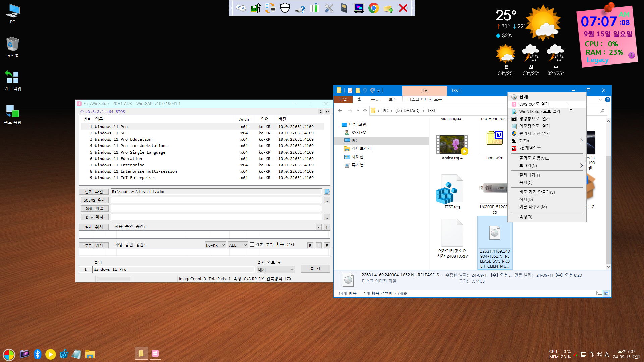Click the Explorer back arrow
This screenshot has height=362, width=644.
point(340,111)
